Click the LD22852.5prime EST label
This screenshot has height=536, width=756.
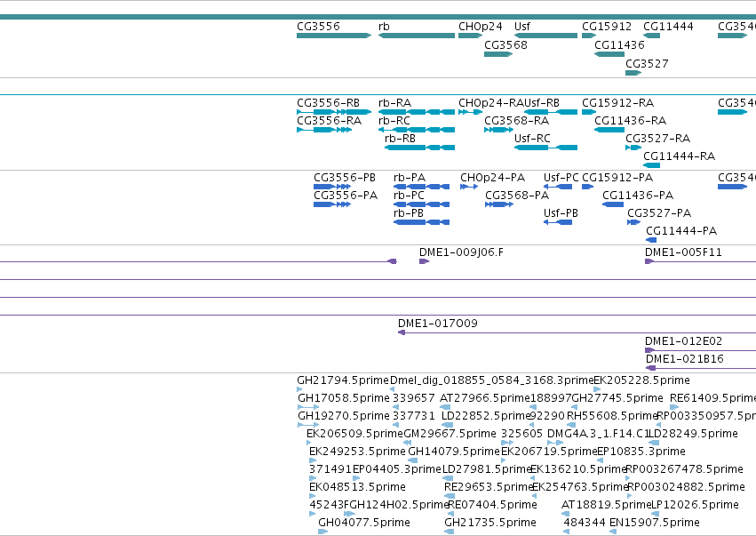pos(486,416)
